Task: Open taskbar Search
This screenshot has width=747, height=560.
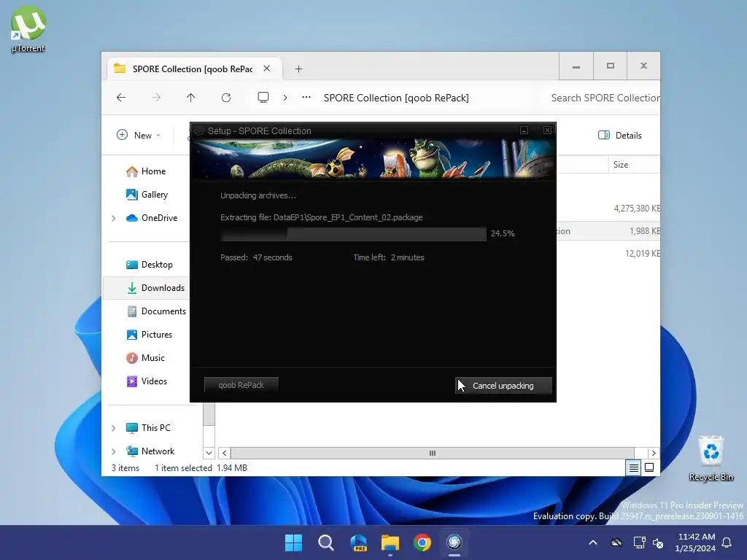Action: pos(326,542)
